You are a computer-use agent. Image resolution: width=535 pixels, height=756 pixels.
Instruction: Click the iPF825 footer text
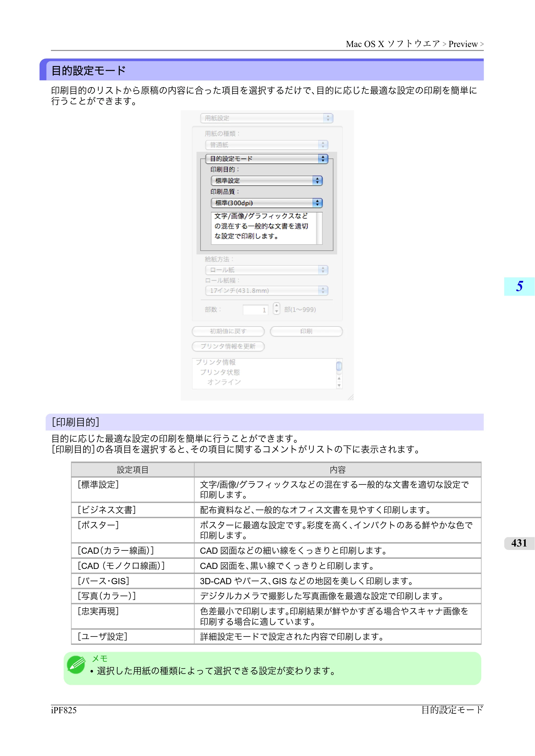[64, 710]
